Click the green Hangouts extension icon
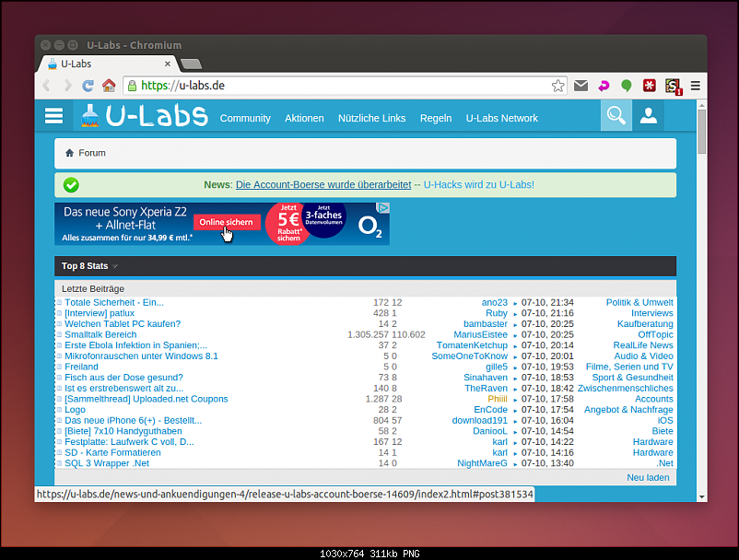This screenshot has height=560, width=739. 627,86
